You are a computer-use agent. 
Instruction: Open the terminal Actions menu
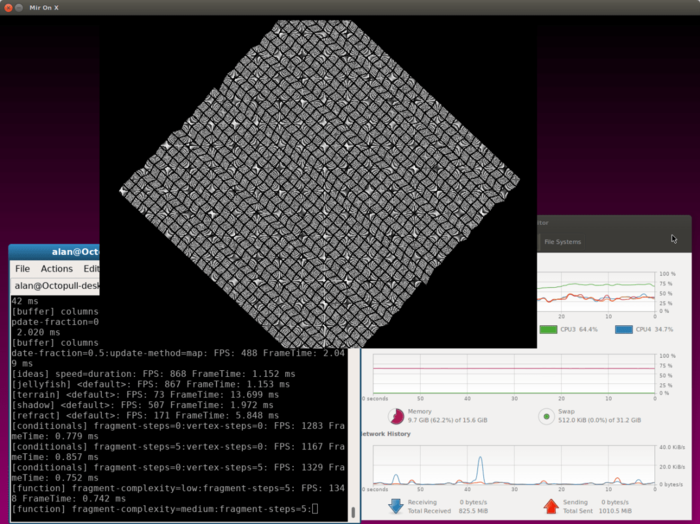click(x=56, y=269)
